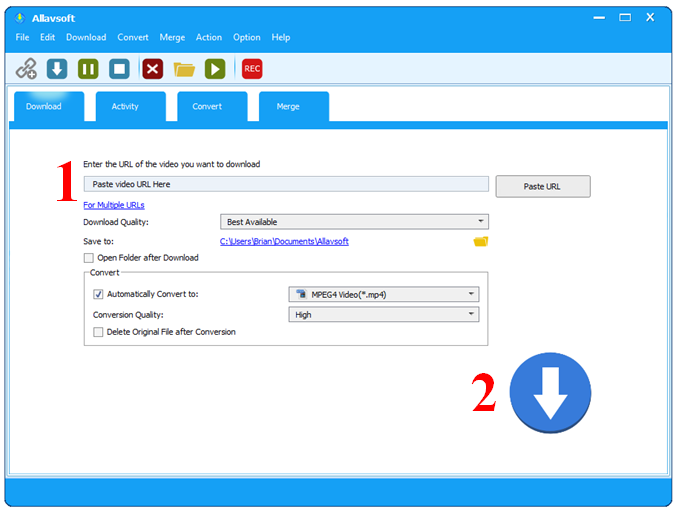The width and height of the screenshot is (675, 510).
Task: Click the paste URL link icon in toolbar
Action: click(x=27, y=69)
